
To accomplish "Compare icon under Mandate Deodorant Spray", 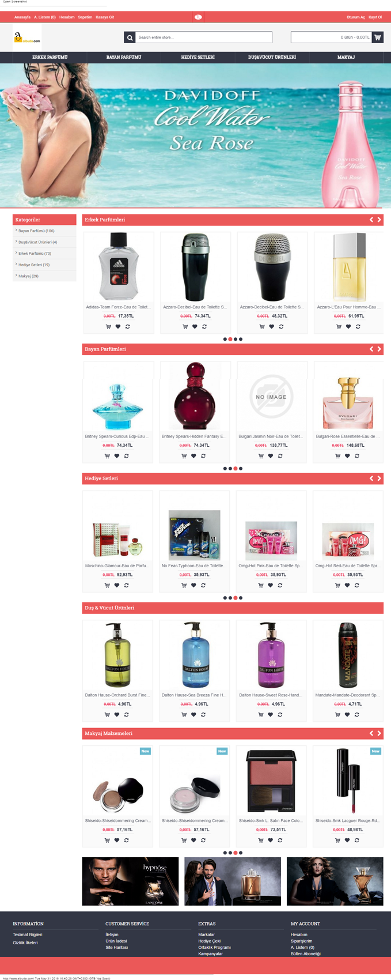I will pos(357,715).
